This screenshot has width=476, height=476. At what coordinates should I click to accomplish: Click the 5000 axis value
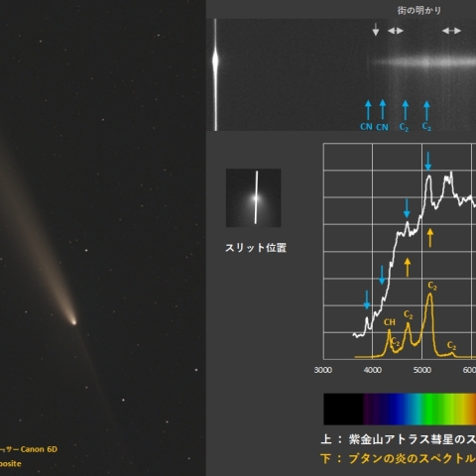pos(422,370)
